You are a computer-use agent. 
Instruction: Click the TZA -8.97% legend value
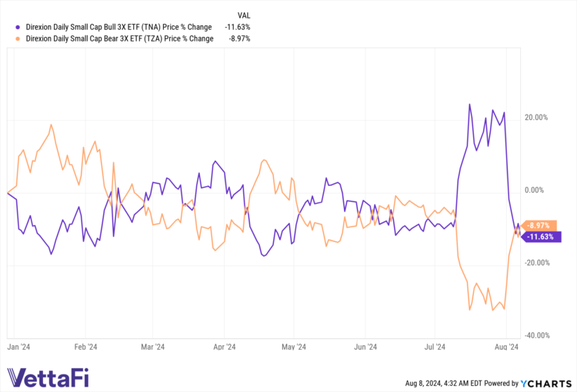coord(239,38)
